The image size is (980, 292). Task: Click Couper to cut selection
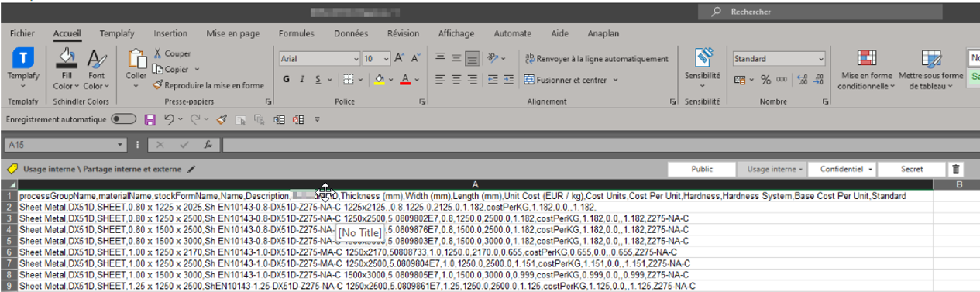pos(172,53)
